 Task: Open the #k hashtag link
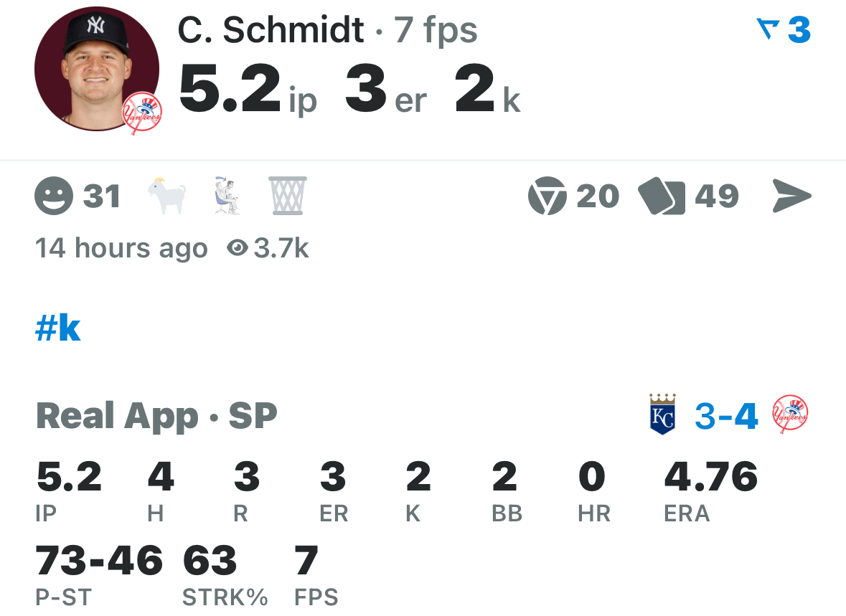tap(57, 328)
